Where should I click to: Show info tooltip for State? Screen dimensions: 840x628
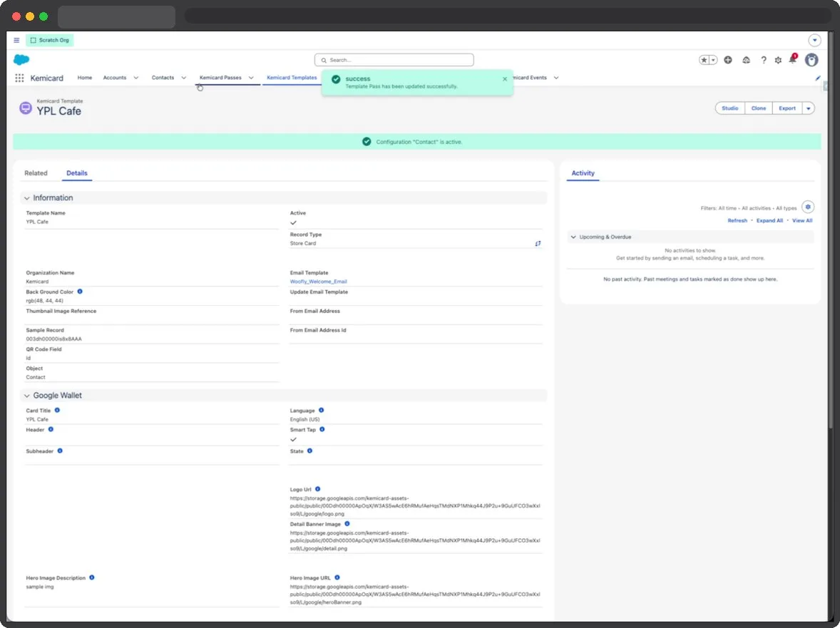click(x=309, y=451)
